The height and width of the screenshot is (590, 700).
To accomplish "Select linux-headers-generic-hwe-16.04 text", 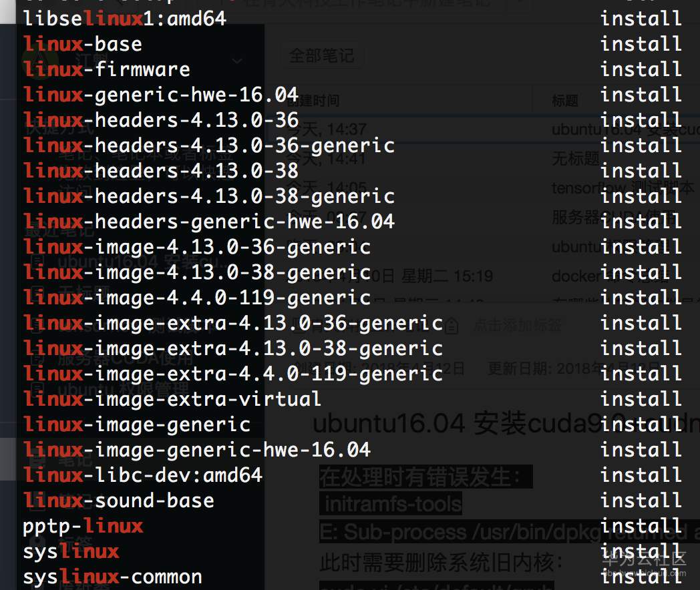I will coord(209,222).
